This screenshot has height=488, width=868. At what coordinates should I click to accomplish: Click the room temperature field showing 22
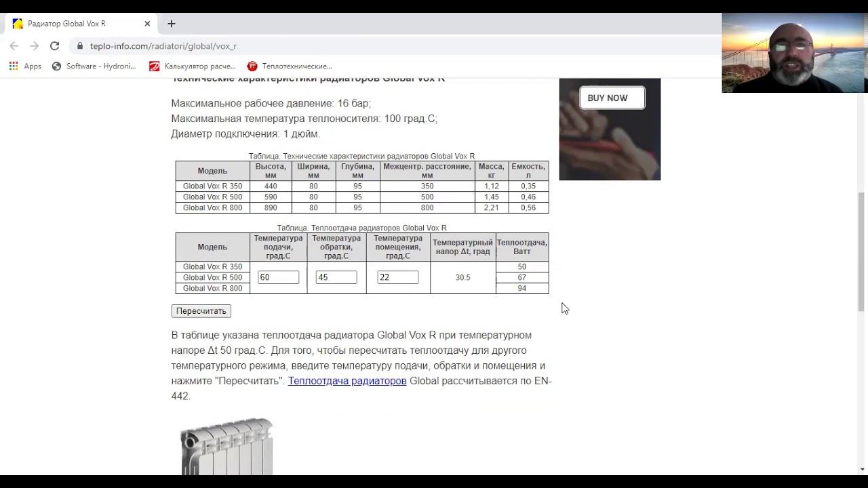[x=398, y=277]
